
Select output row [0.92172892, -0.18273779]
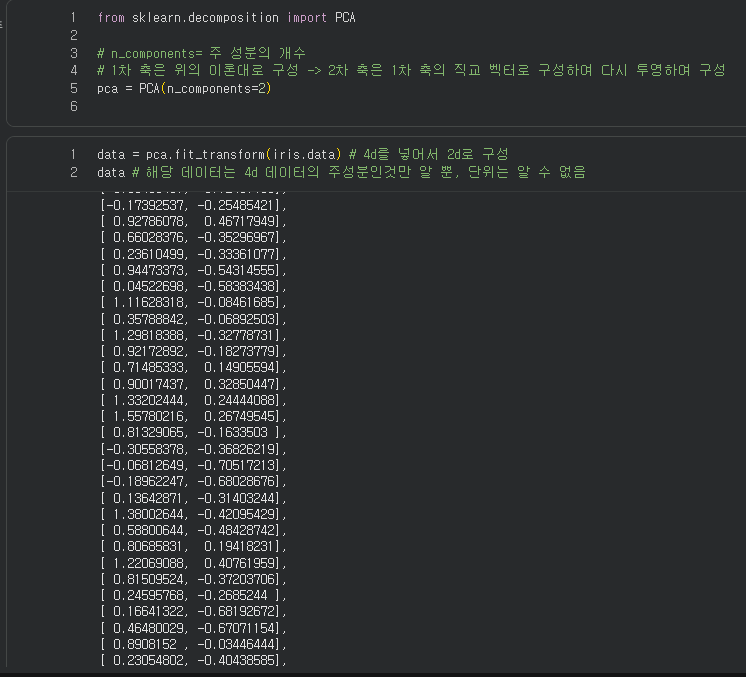click(x=194, y=352)
